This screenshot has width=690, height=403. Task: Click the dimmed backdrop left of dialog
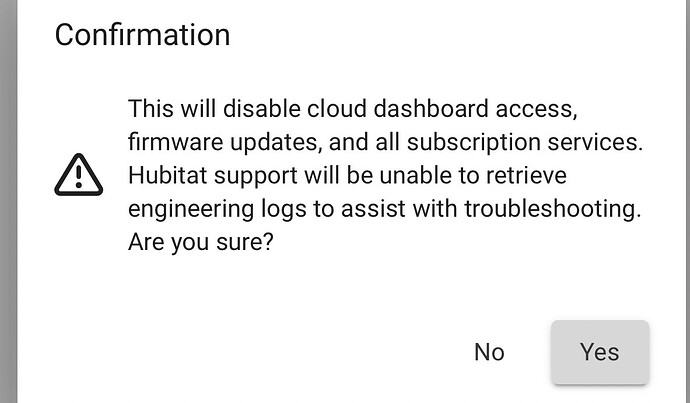[8, 200]
